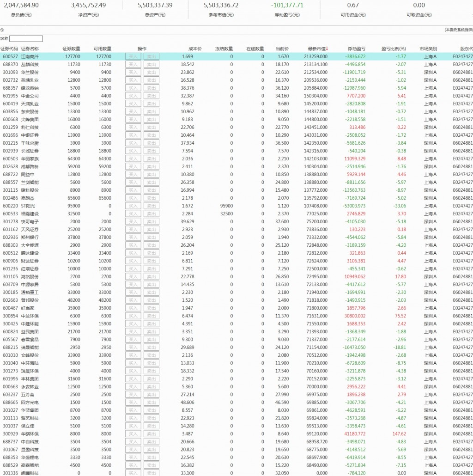Sort by 证券数量 column header

pyautogui.click(x=71, y=49)
